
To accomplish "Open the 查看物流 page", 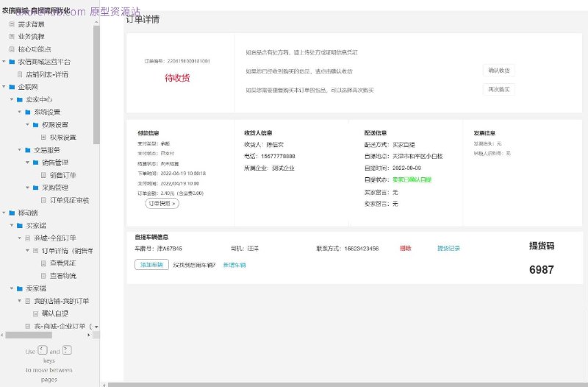I will [x=62, y=276].
